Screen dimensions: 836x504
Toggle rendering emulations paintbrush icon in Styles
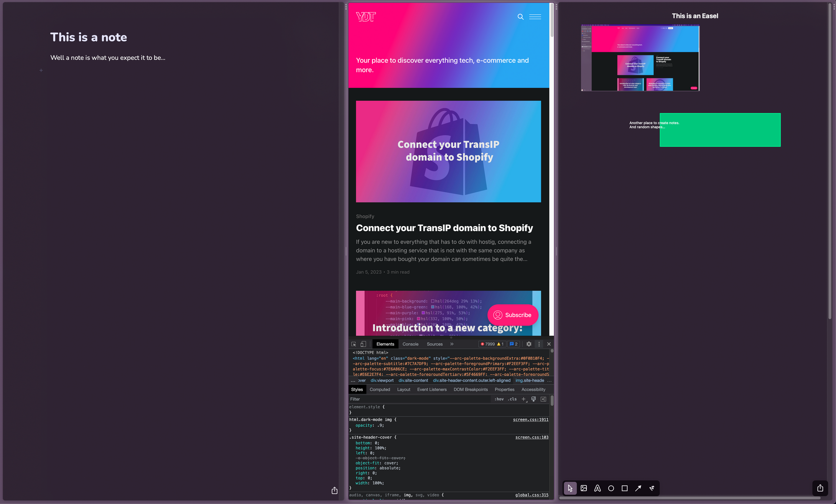pyautogui.click(x=533, y=399)
